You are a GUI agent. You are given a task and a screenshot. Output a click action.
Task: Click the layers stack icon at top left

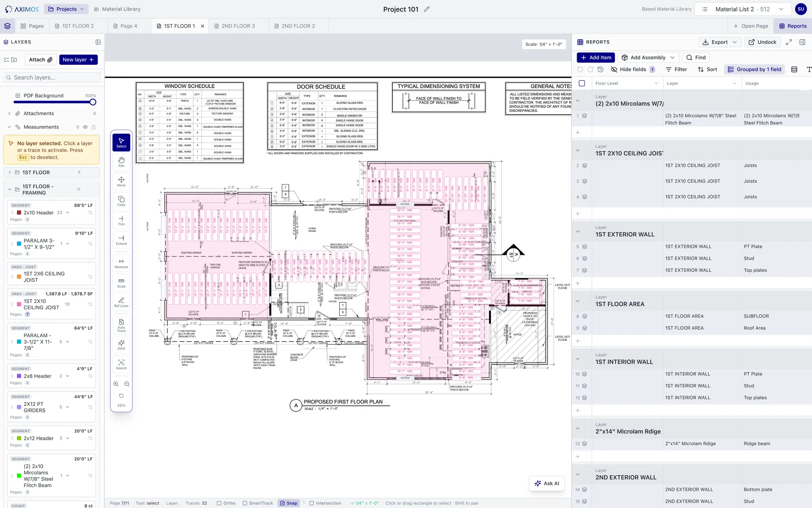tap(8, 26)
